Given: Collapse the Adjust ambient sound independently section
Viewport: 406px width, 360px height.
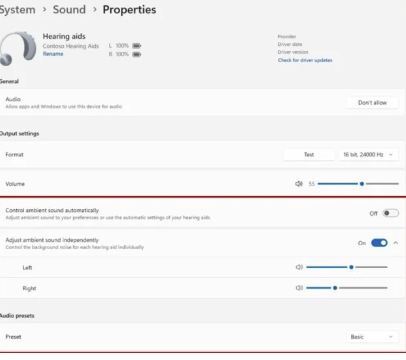Looking at the screenshot, I should pos(396,243).
